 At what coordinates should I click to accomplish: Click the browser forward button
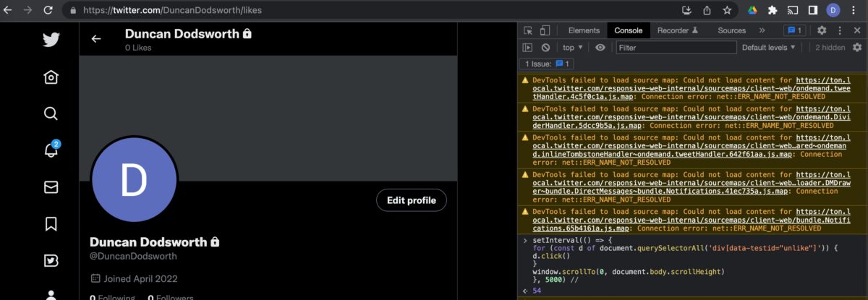[28, 11]
